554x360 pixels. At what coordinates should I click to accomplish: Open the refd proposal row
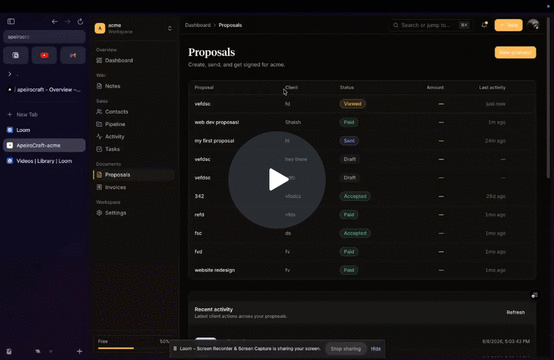coord(362,215)
